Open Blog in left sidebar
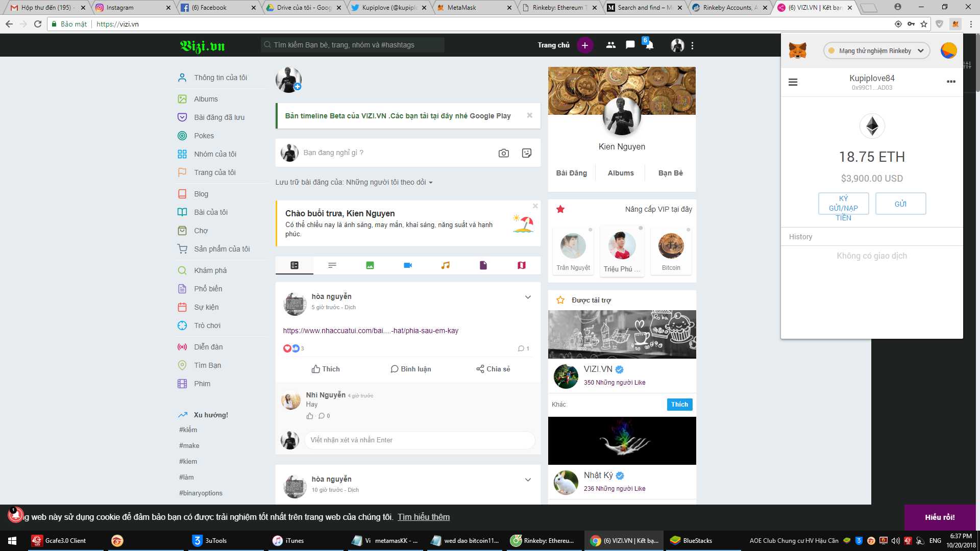Viewport: 980px width, 551px height. pyautogui.click(x=201, y=194)
